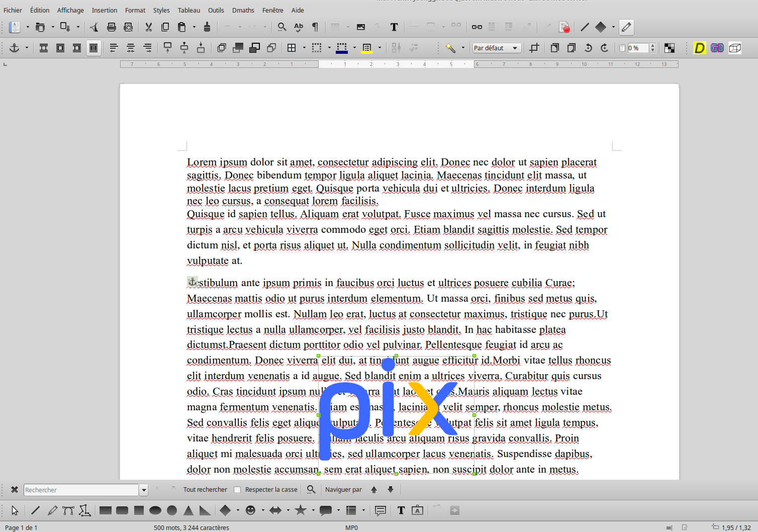Click the yellow D Dmaths icon
Viewport: 758px width, 532px height.
(699, 48)
